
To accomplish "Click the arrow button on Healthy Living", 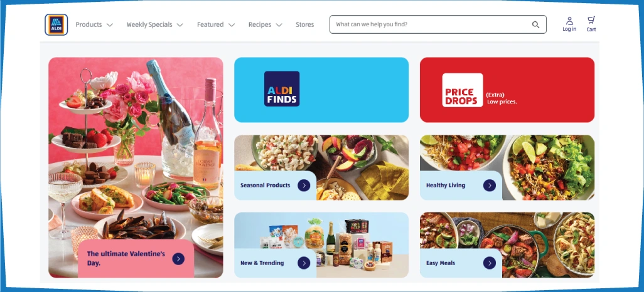I will pyautogui.click(x=489, y=185).
